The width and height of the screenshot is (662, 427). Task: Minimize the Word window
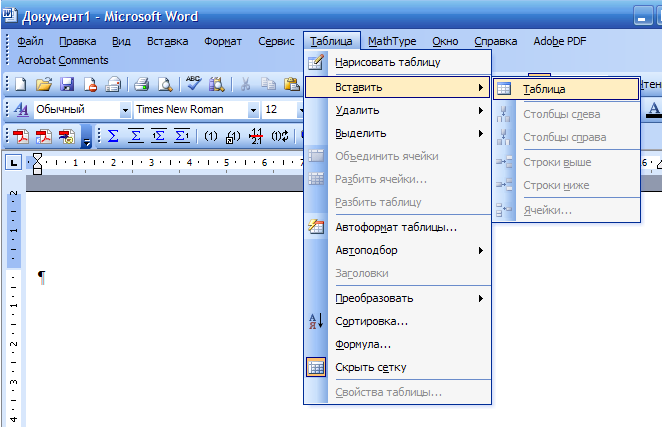pos(643,17)
